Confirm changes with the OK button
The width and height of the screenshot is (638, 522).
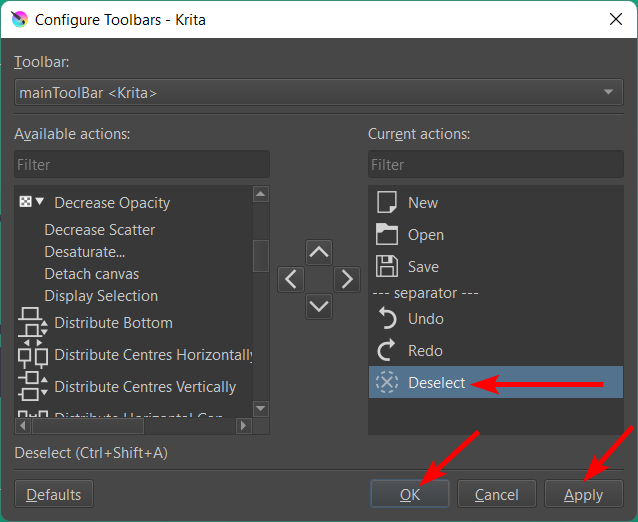410,494
